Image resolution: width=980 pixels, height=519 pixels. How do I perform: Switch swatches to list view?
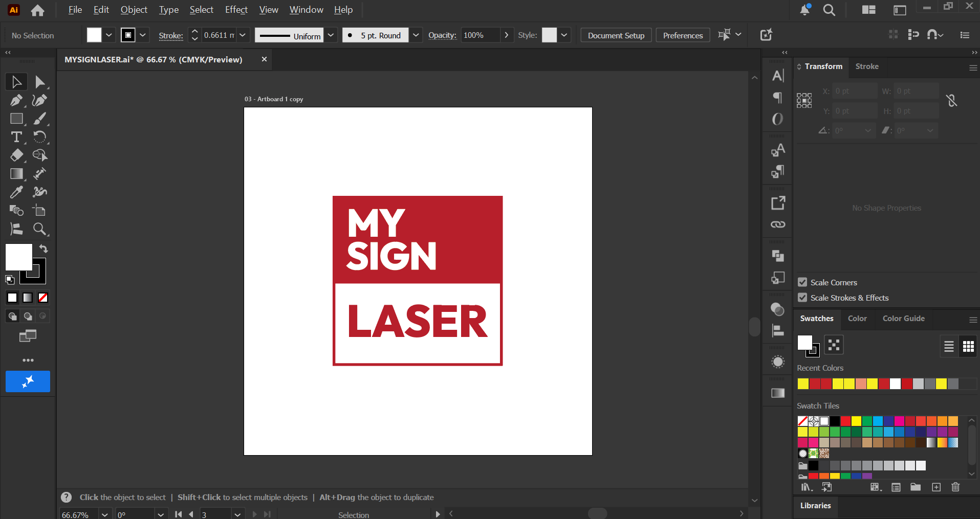point(949,347)
